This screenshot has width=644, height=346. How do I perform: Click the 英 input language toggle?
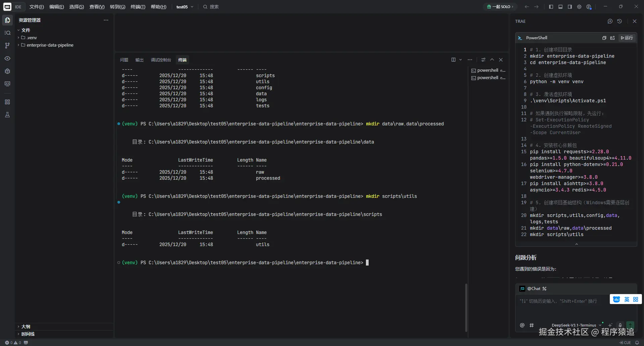click(x=627, y=299)
